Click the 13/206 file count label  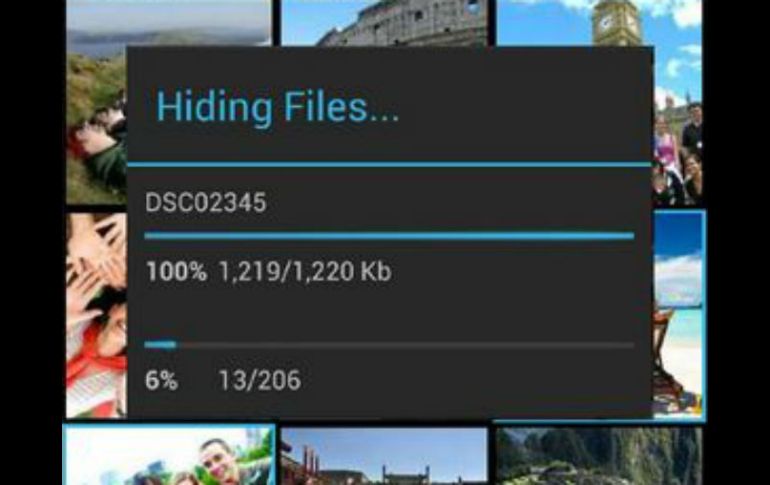click(x=259, y=380)
